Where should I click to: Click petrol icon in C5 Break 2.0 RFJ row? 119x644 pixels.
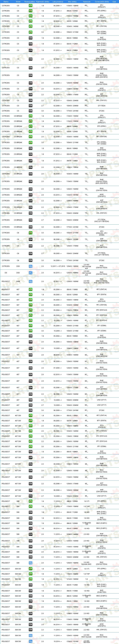(x=30, y=137)
